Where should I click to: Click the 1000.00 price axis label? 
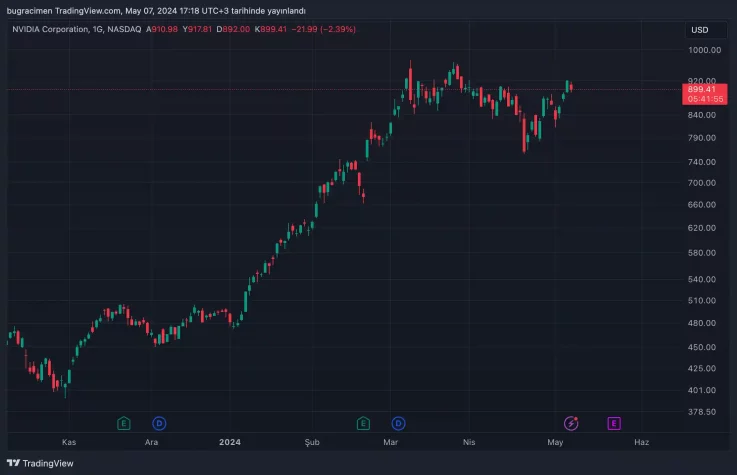point(704,50)
